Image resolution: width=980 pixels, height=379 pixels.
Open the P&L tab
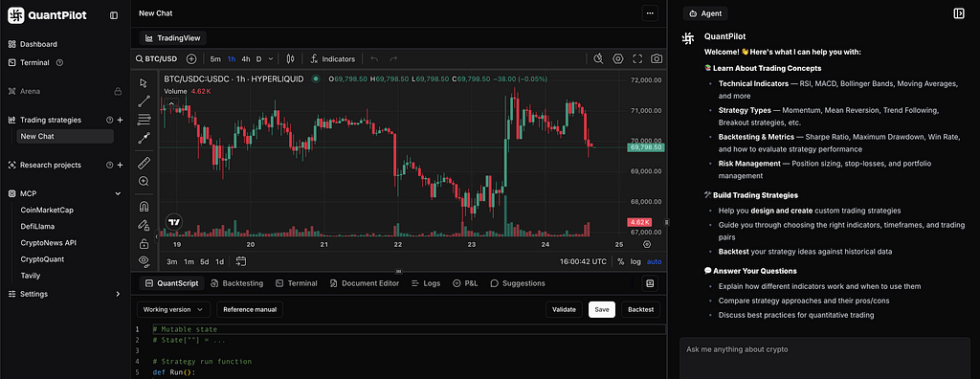465,283
